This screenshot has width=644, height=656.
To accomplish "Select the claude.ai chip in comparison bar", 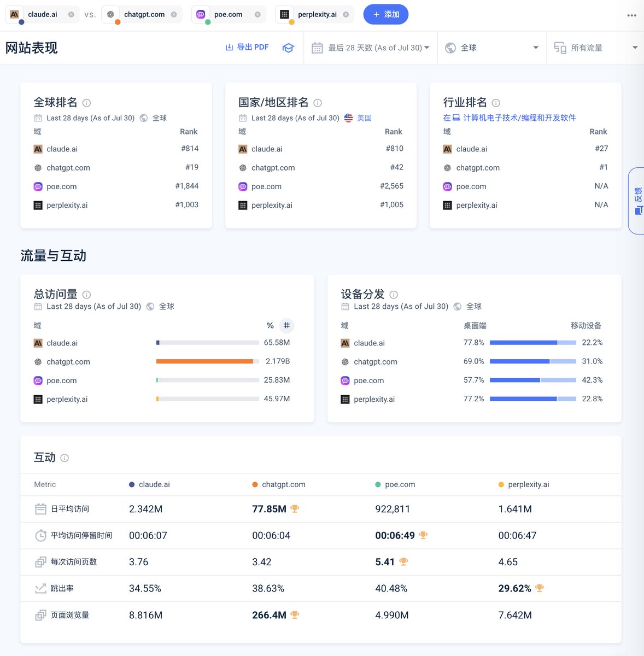I will pyautogui.click(x=42, y=15).
